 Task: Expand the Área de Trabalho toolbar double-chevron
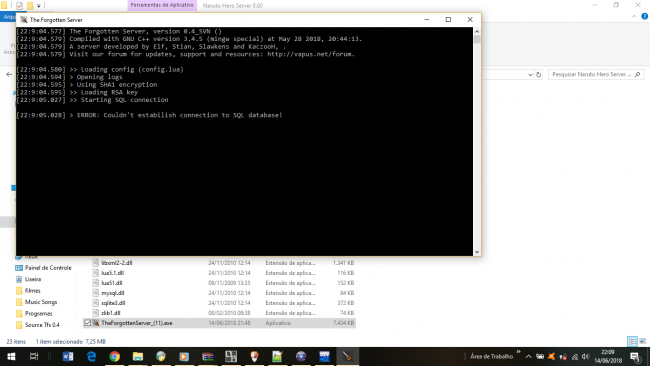coord(518,352)
